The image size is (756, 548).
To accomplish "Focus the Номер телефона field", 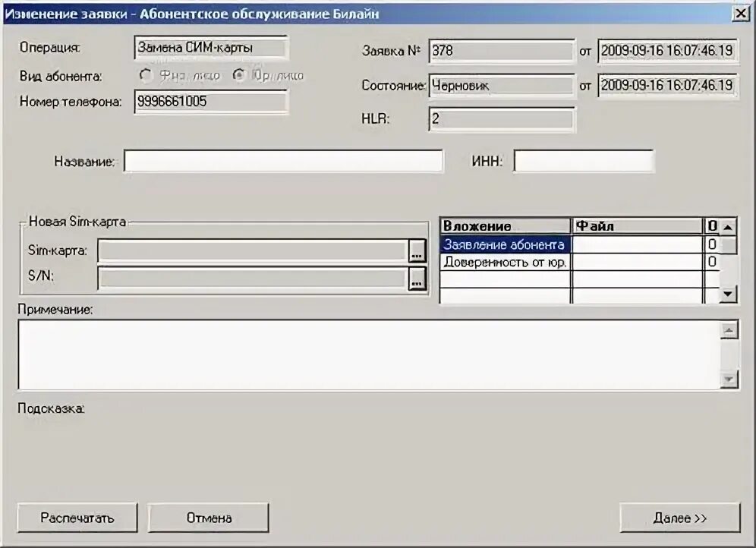I will 211,101.
